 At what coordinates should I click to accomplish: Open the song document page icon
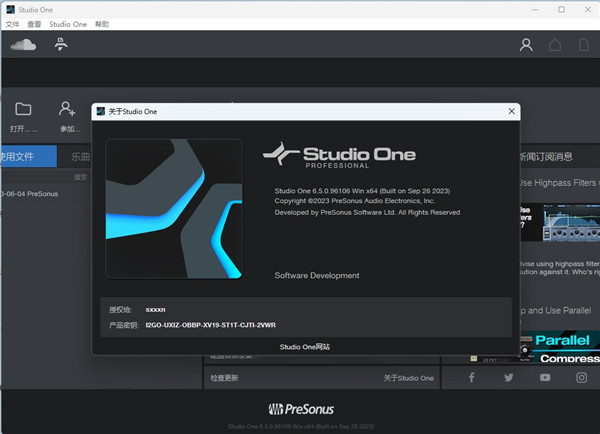point(584,45)
